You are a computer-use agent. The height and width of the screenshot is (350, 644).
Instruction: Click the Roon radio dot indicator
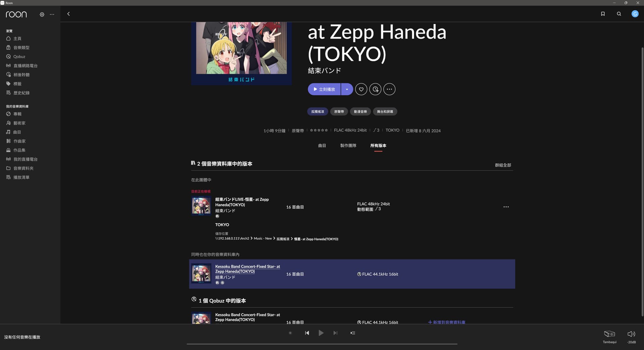290,333
